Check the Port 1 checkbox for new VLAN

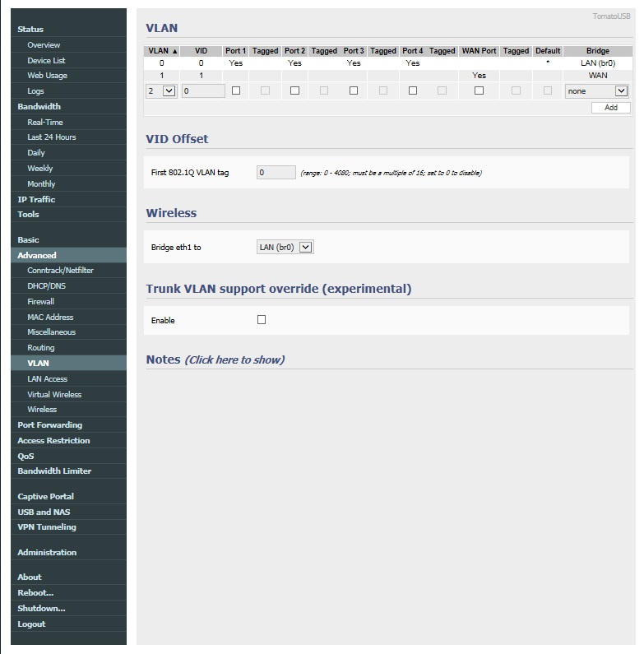(236, 90)
